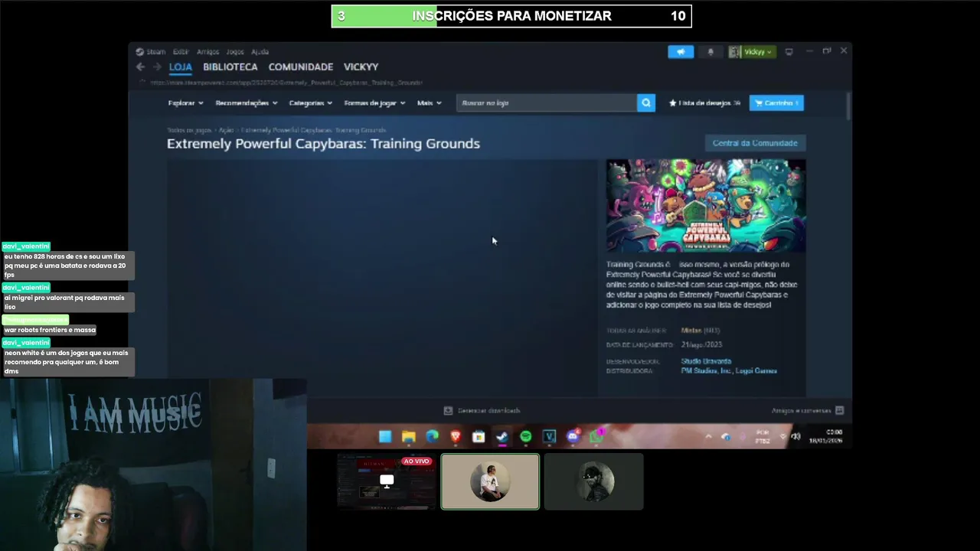
Task: Open Spotify from the taskbar
Action: pyautogui.click(x=526, y=436)
